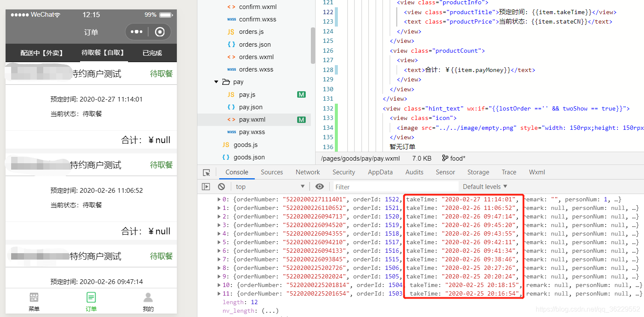This screenshot has width=644, height=317.
Task: Open the top frame context dropdown
Action: [x=270, y=186]
